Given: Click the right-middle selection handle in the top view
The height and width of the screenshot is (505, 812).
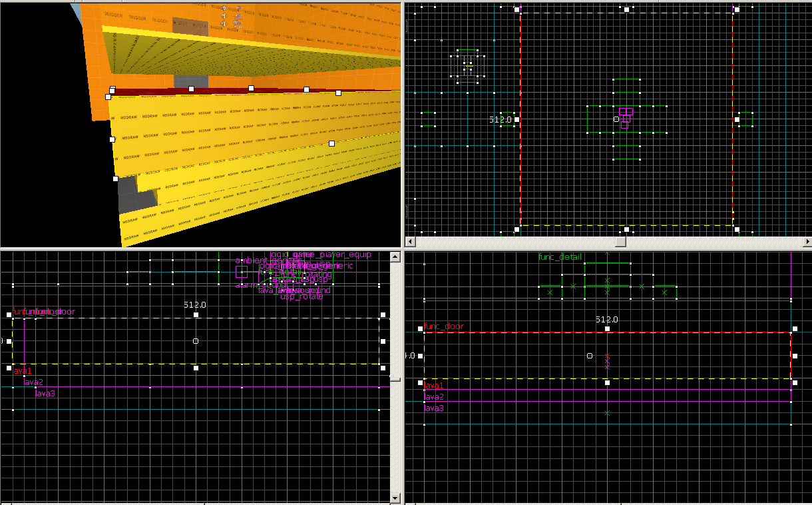Looking at the screenshot, I should click(x=737, y=119).
